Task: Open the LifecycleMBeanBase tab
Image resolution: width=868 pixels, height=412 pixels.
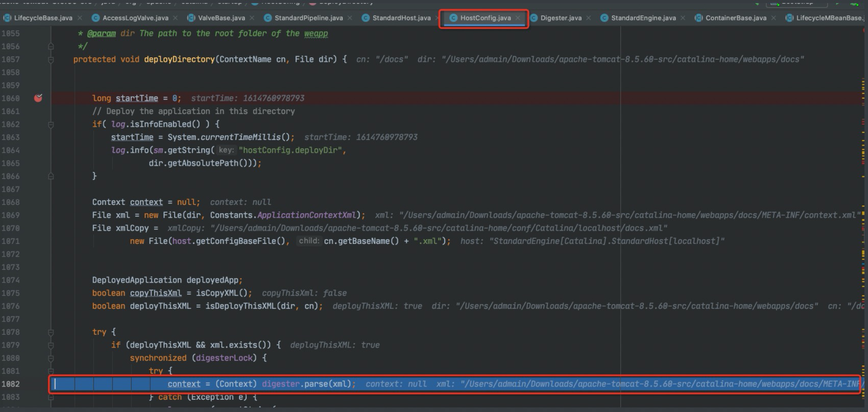Action: (x=830, y=18)
